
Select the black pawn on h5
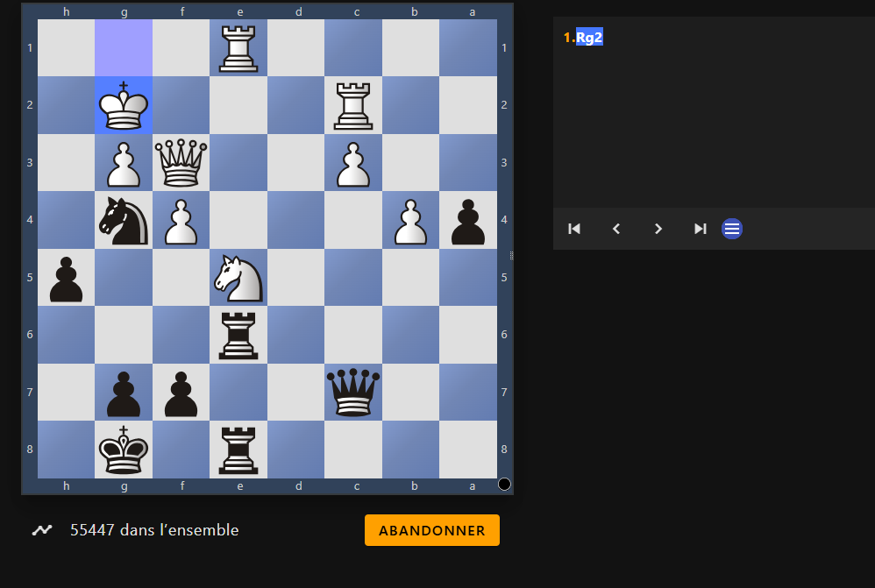point(66,277)
